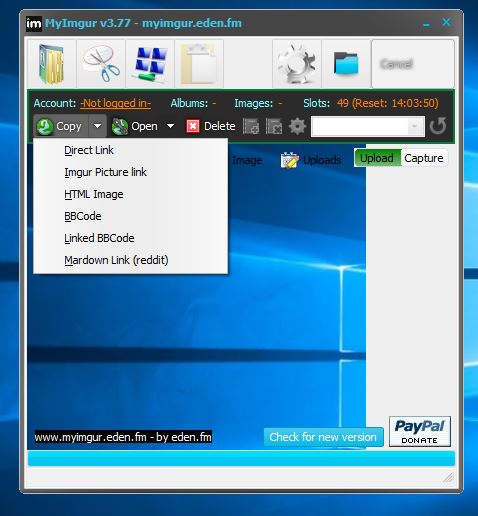
Task: Select Linked BBCode menu entry
Action: click(x=131, y=238)
